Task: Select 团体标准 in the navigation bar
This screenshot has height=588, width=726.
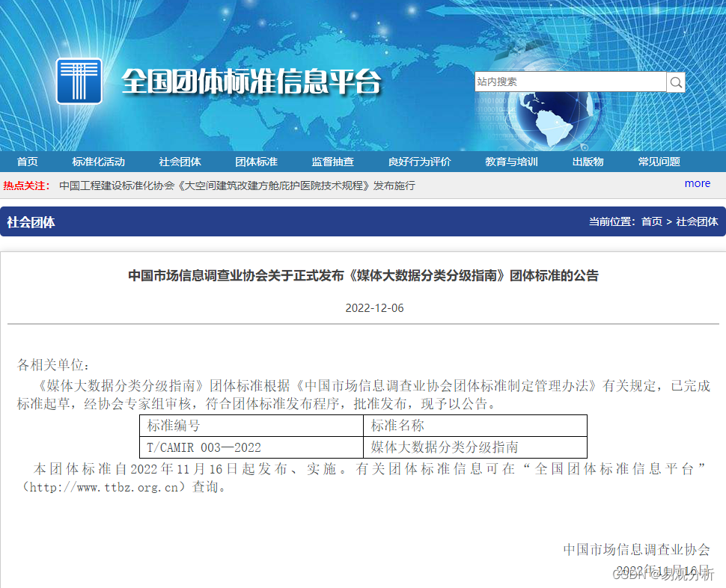Action: click(257, 162)
